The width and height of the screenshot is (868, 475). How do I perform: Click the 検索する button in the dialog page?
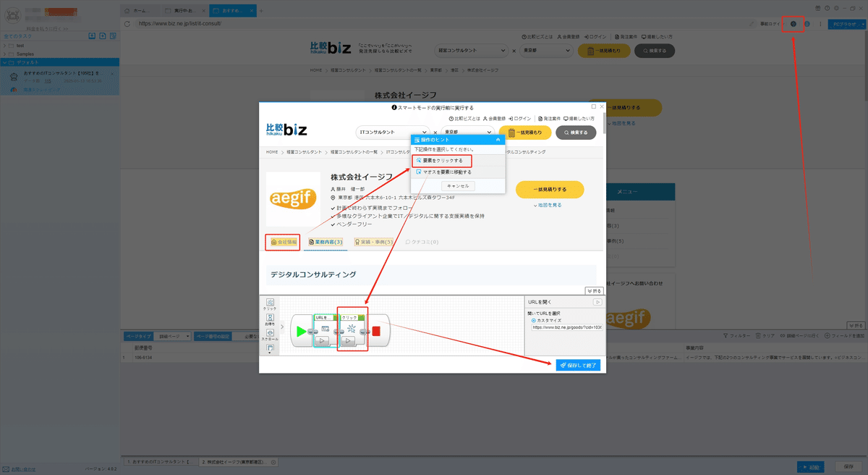[x=576, y=133]
